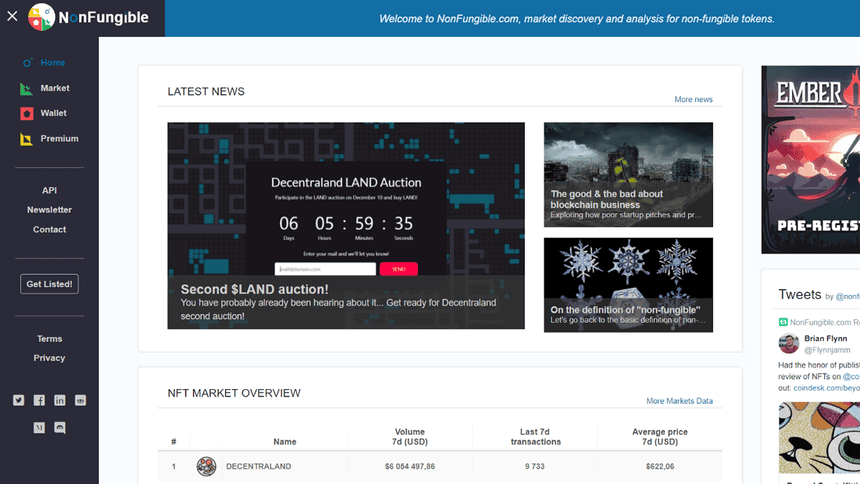Screen dimensions: 860x484
Task: Open the Newsletter sidebar link
Action: click(49, 210)
